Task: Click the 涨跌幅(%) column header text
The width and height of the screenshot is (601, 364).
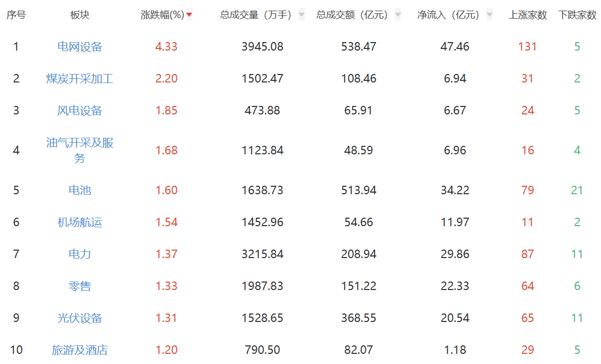Action: [162, 15]
